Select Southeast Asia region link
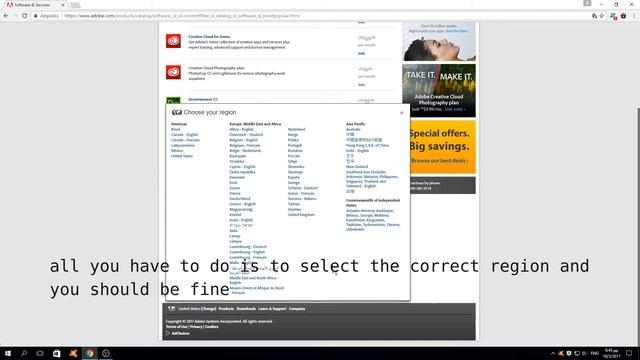Screen dimensions: 640x360 click(372, 179)
